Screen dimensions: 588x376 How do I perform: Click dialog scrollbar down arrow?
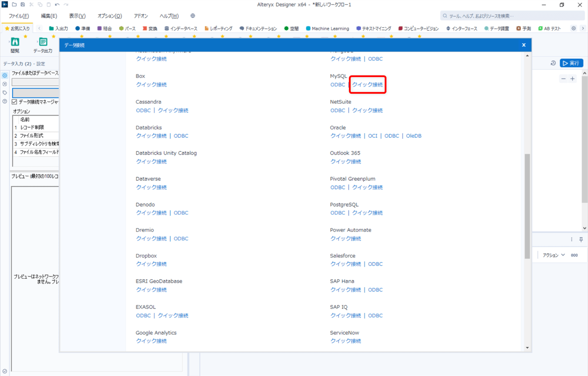(527, 348)
